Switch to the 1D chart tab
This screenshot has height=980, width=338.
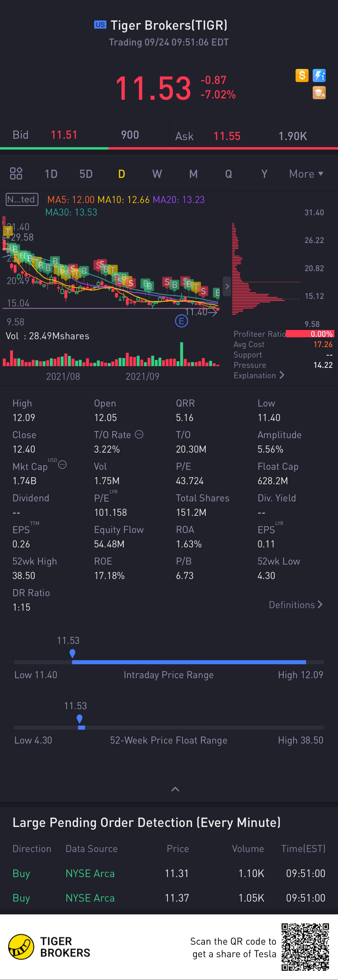51,174
